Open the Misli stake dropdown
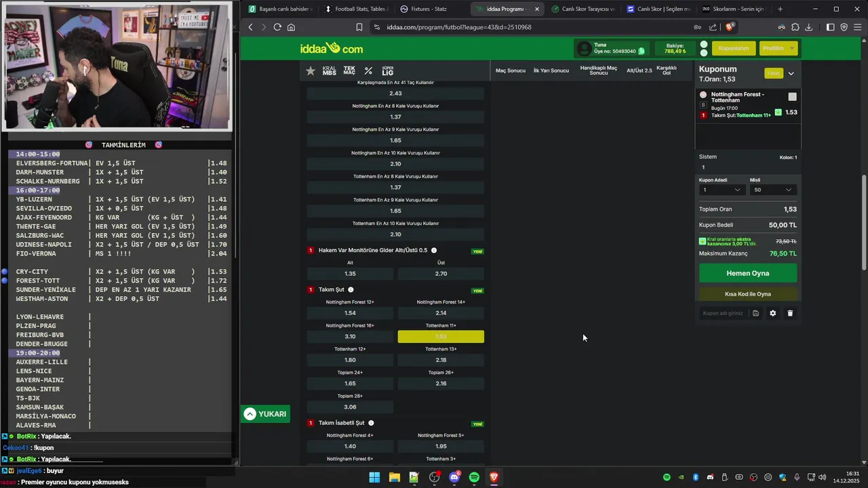 pos(773,190)
